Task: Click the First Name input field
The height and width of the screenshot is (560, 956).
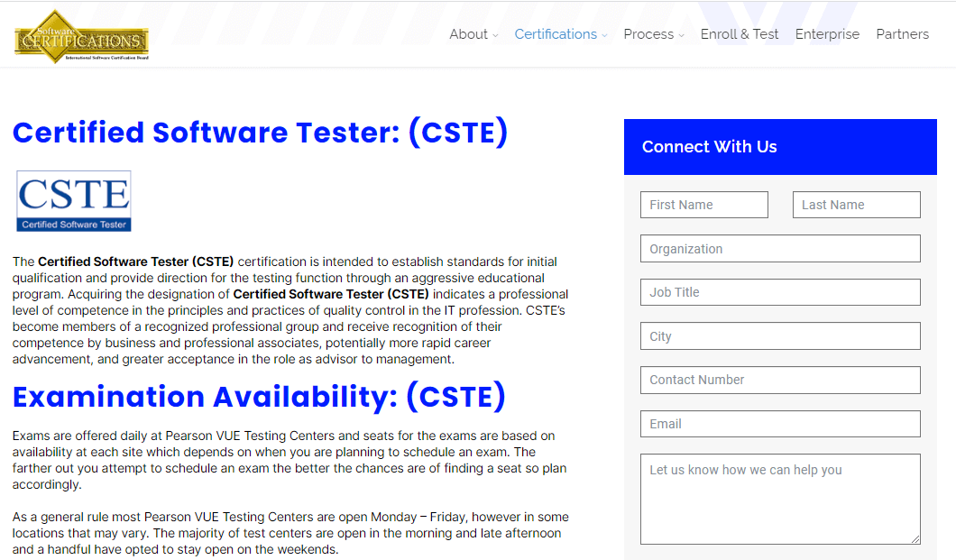Action: (x=703, y=205)
